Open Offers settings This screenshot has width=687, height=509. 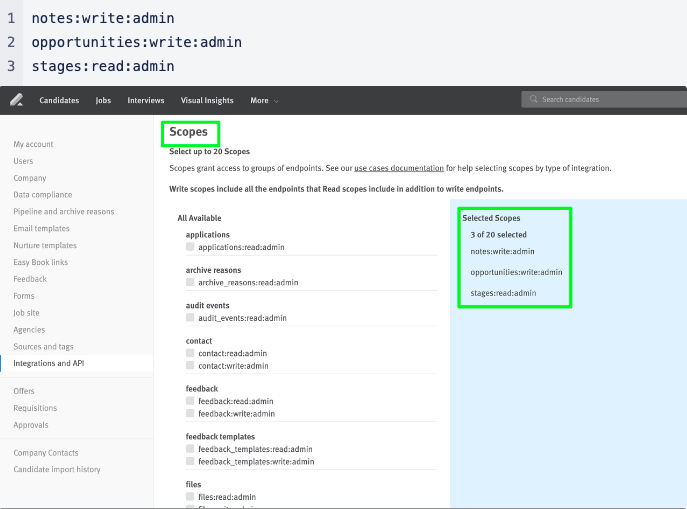coord(24,391)
